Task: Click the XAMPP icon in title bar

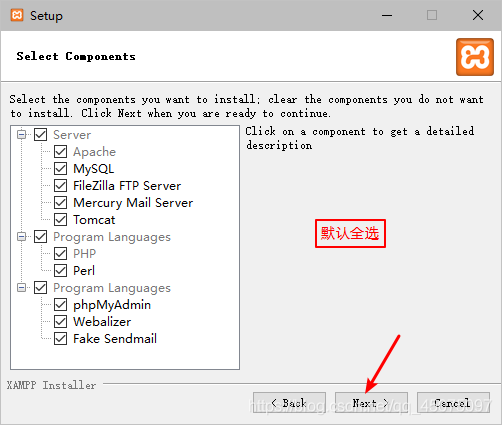Action: [x=17, y=15]
